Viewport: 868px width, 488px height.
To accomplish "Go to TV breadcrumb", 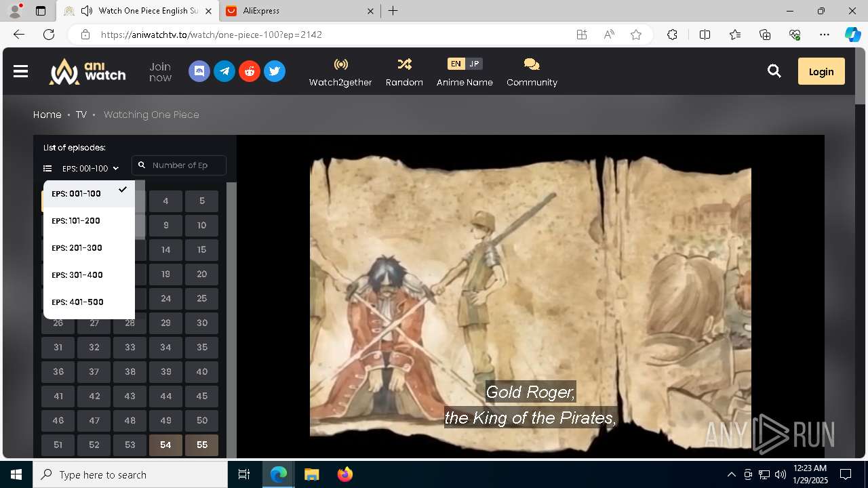I will coord(81,115).
